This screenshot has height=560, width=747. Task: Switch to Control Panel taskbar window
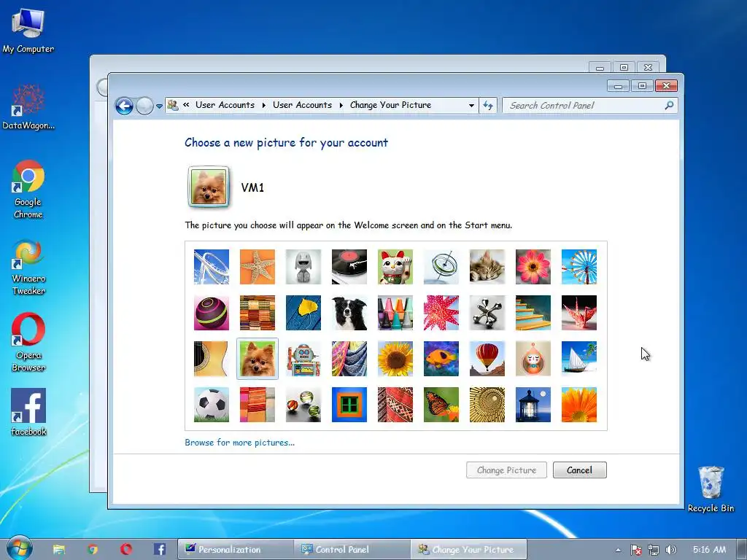tap(352, 550)
